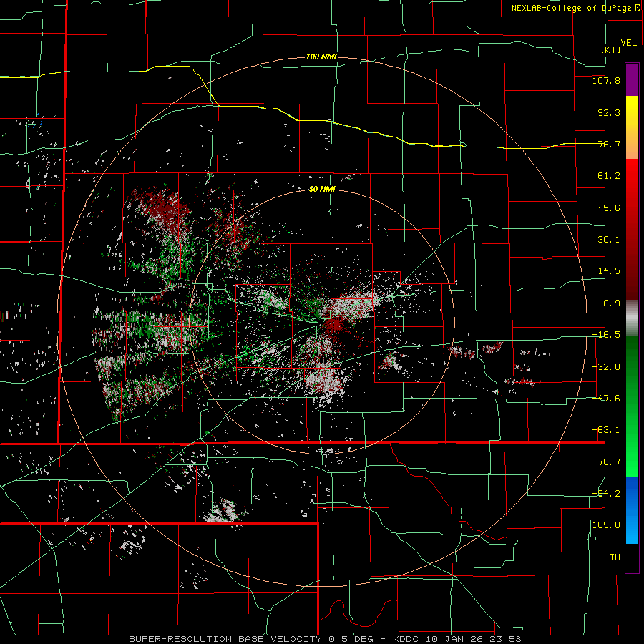Viewport: 644px width, 644px height.
Task: Click the [KT] units label
Action: [x=611, y=49]
